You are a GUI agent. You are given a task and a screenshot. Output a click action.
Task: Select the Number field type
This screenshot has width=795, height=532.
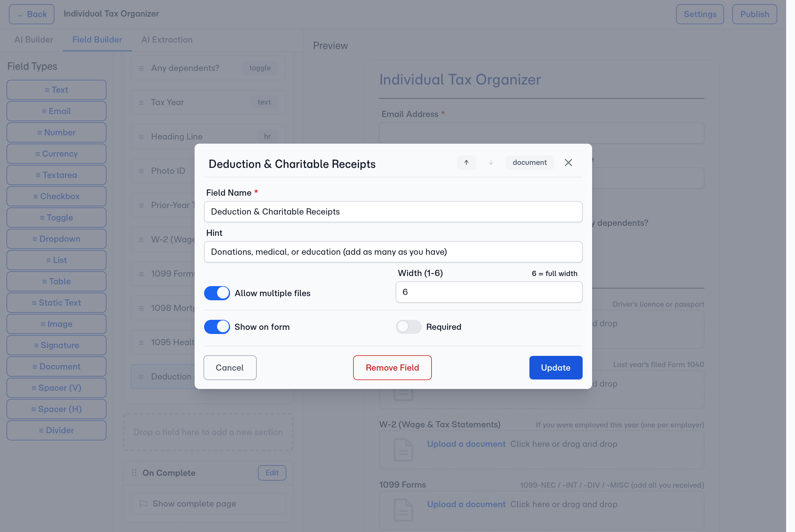point(56,132)
